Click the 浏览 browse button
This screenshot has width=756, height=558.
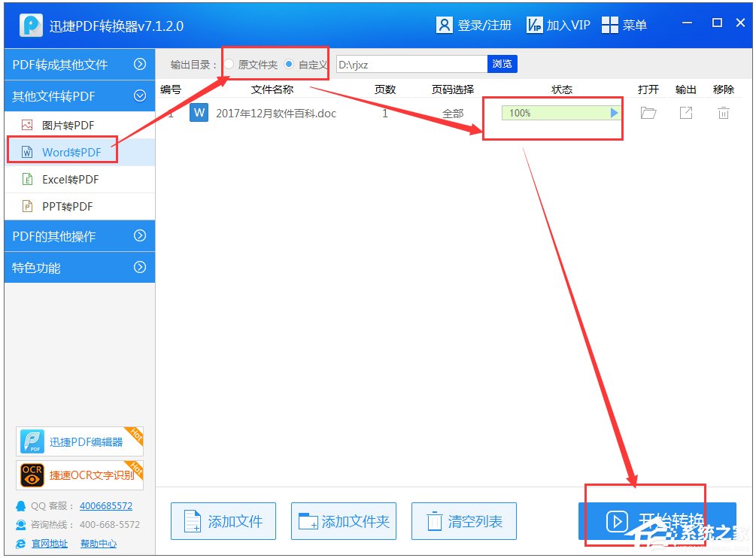[x=502, y=64]
